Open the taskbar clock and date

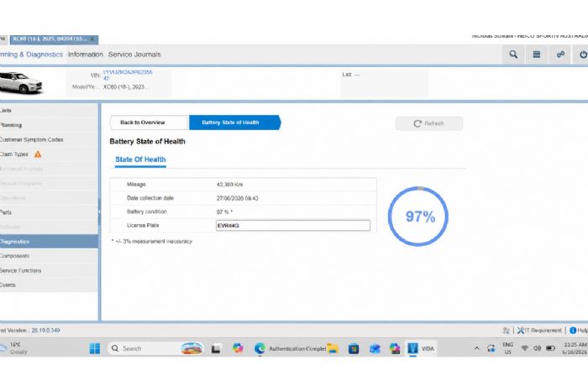[x=575, y=348]
